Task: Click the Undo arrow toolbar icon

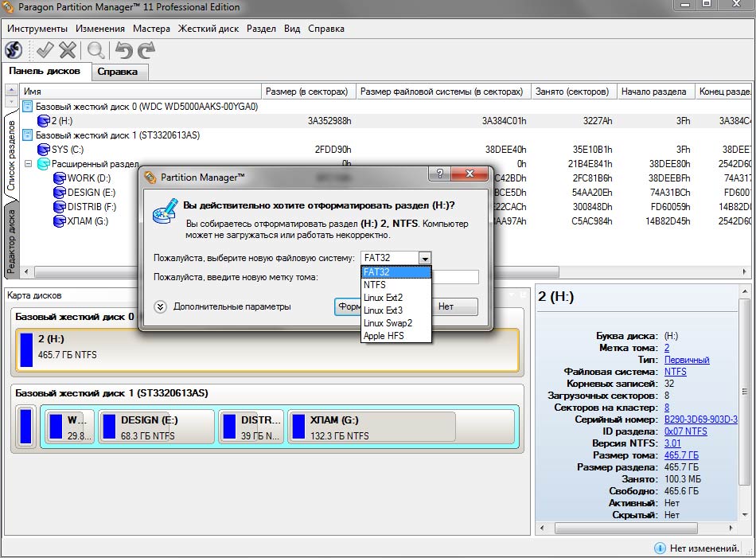Action: (x=123, y=50)
